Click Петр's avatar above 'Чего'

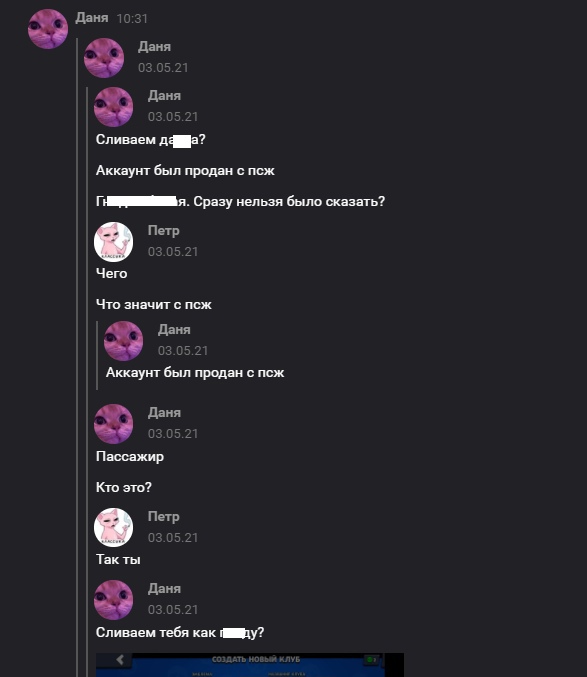(x=114, y=242)
